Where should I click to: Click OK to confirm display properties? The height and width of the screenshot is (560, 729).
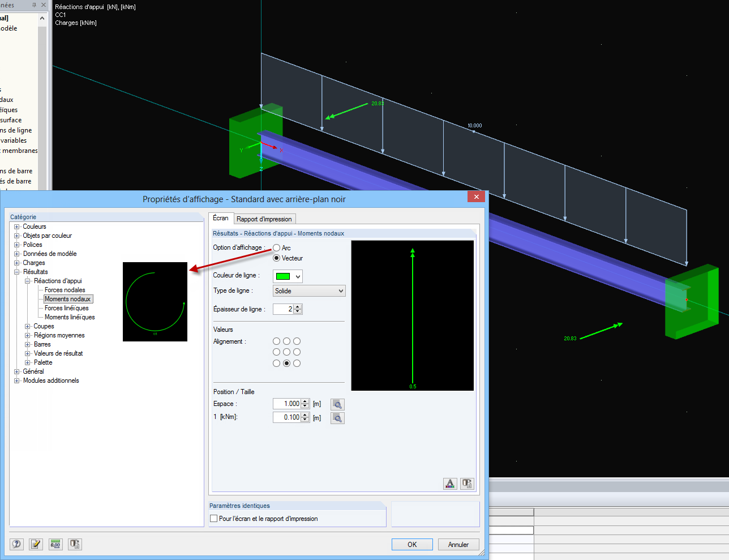coord(412,545)
